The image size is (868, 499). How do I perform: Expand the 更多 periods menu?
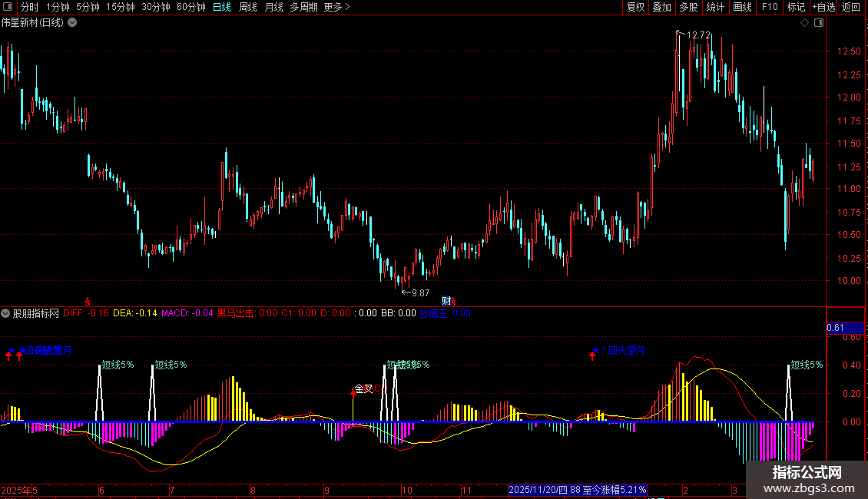336,7
